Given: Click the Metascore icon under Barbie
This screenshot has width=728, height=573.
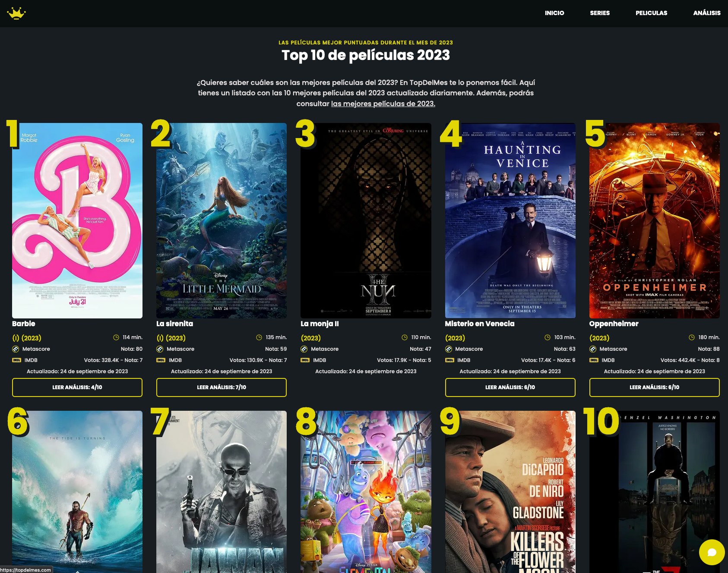Looking at the screenshot, I should (x=16, y=349).
